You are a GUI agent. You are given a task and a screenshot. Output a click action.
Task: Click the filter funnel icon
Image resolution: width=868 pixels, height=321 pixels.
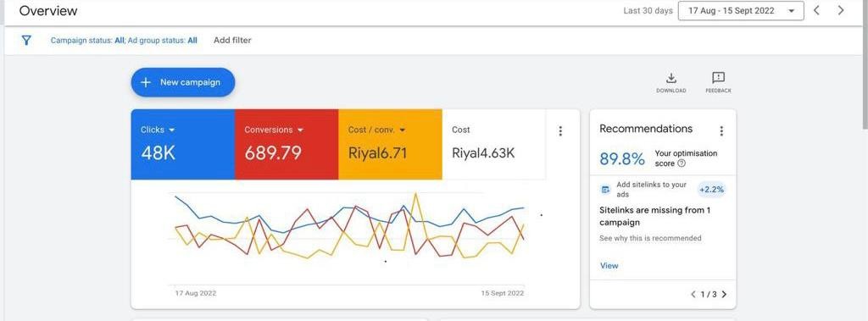[x=26, y=41]
